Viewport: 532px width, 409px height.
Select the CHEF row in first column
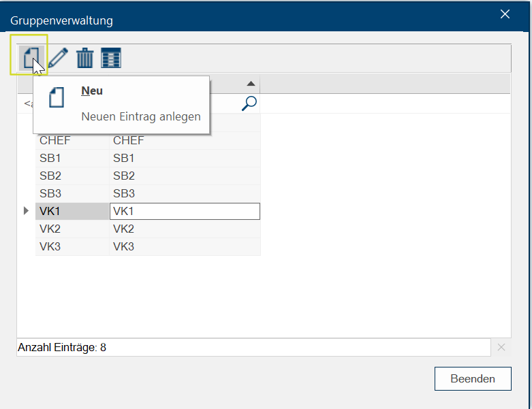pos(55,141)
